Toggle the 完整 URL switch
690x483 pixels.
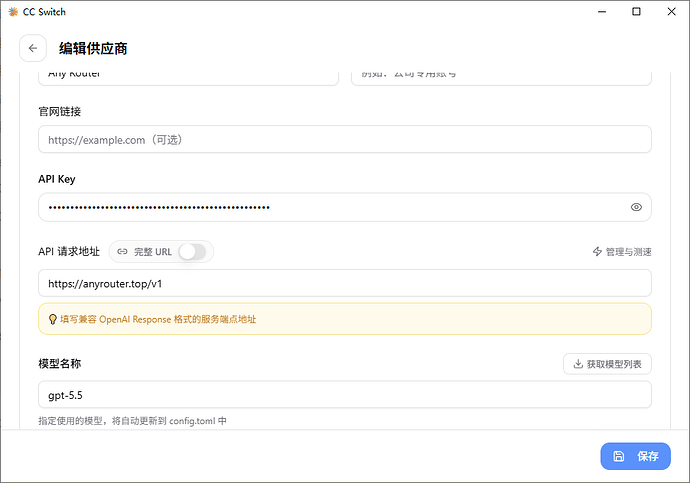[x=192, y=252]
